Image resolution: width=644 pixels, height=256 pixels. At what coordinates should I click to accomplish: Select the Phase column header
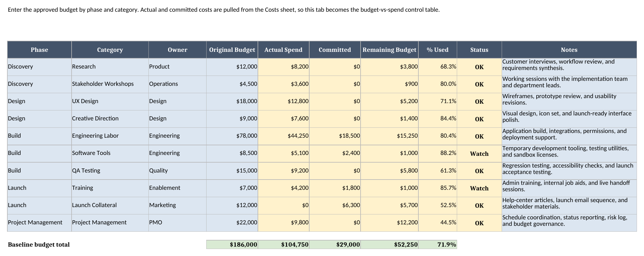point(39,50)
